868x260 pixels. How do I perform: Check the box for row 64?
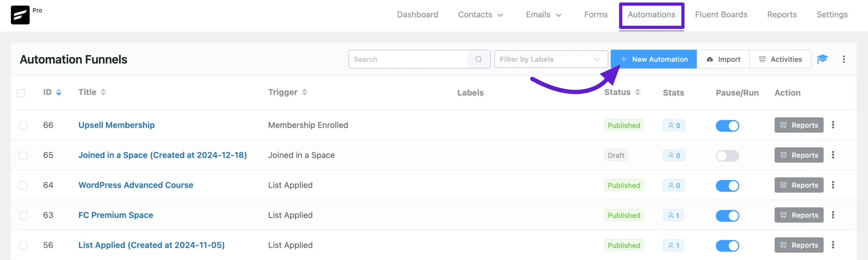point(23,186)
